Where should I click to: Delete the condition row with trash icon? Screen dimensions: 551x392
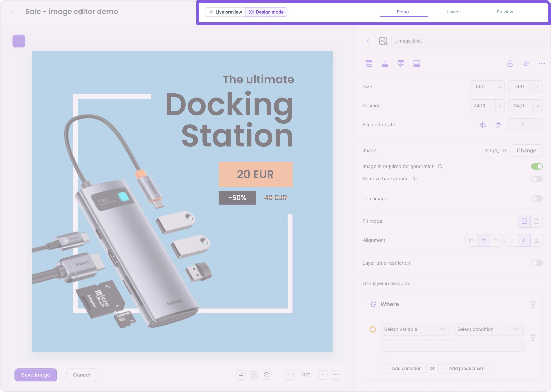[533, 337]
